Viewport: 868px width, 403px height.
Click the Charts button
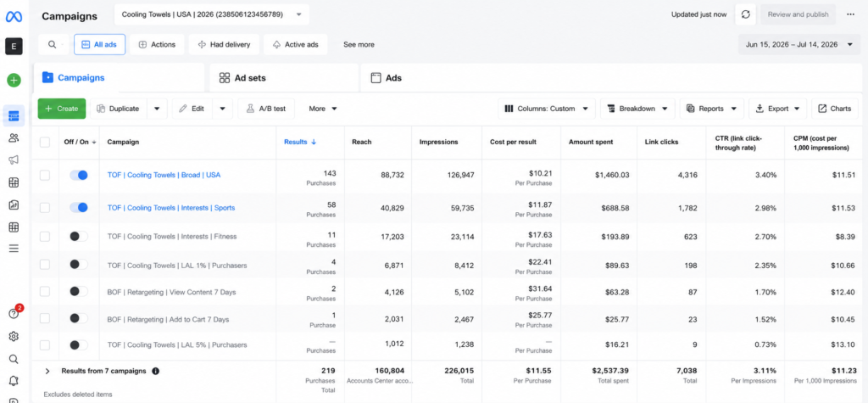[835, 109]
